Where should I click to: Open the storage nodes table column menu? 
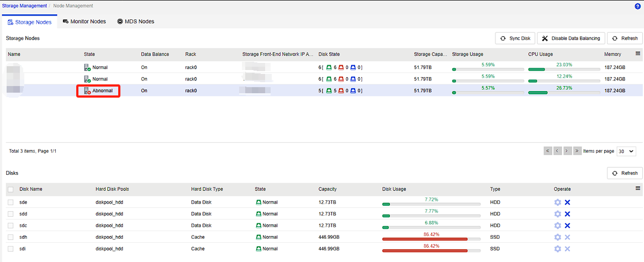point(638,54)
